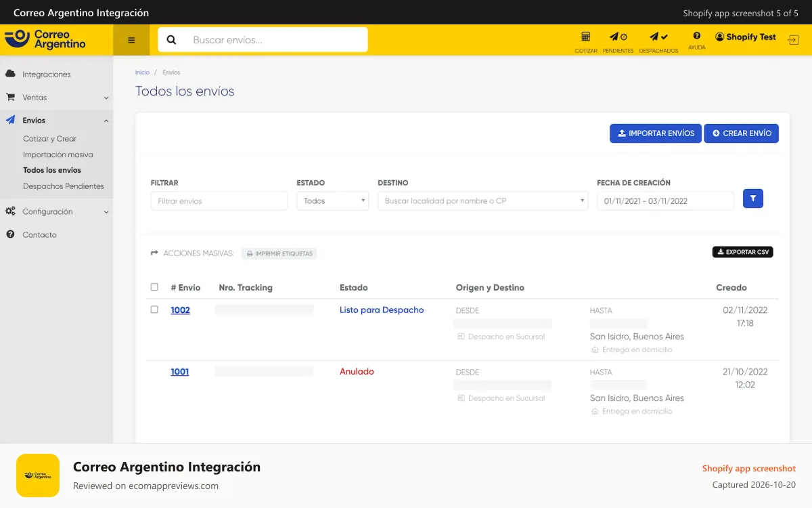Toggle the hamburger sidebar menu button
Screen dimensions: 812x508
click(131, 40)
